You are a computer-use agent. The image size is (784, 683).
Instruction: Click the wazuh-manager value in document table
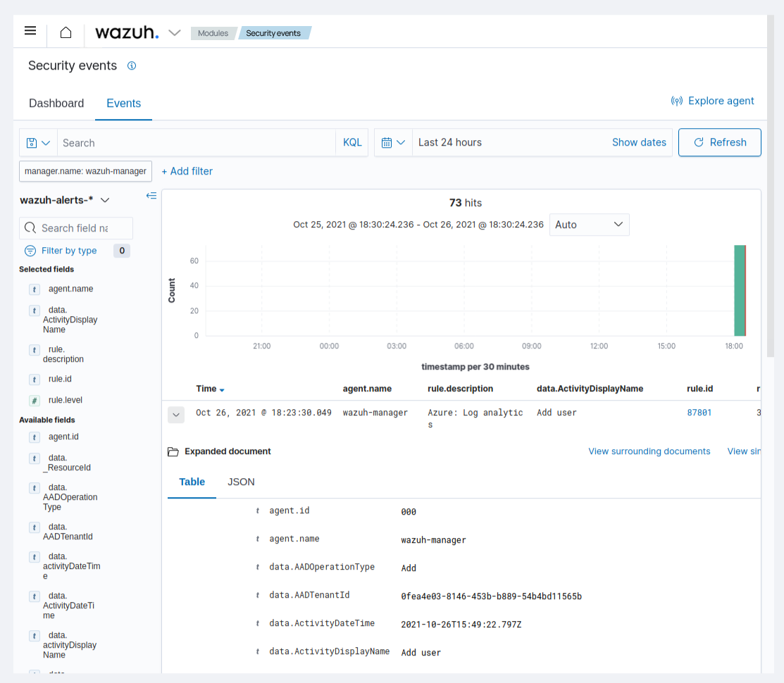click(x=433, y=540)
